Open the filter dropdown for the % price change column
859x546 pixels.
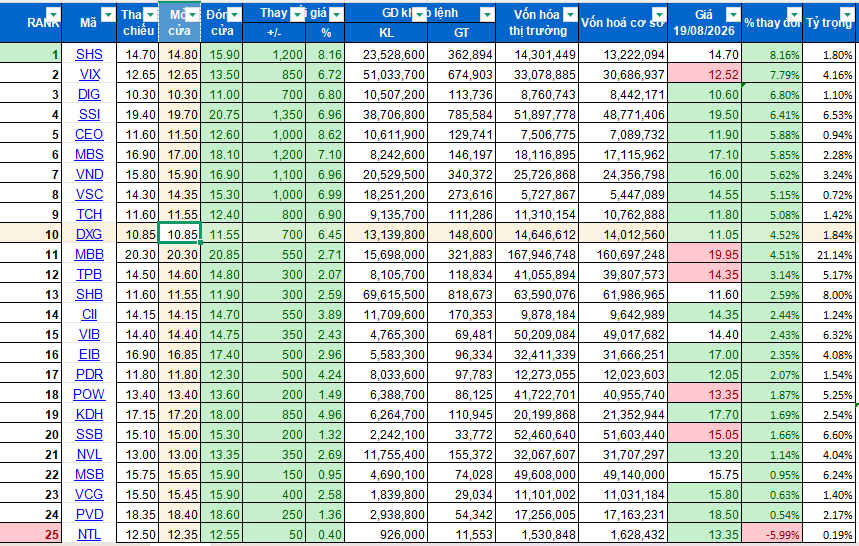(336, 14)
